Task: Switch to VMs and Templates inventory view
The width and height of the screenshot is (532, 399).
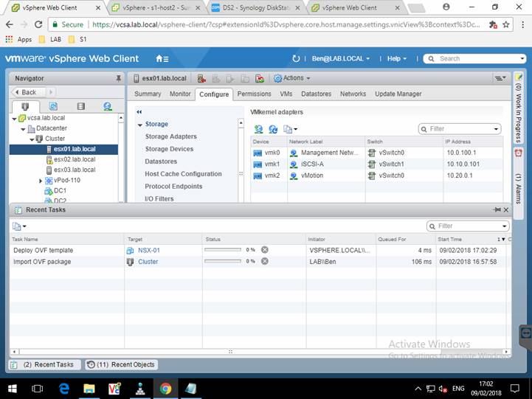Action: pyautogui.click(x=53, y=106)
